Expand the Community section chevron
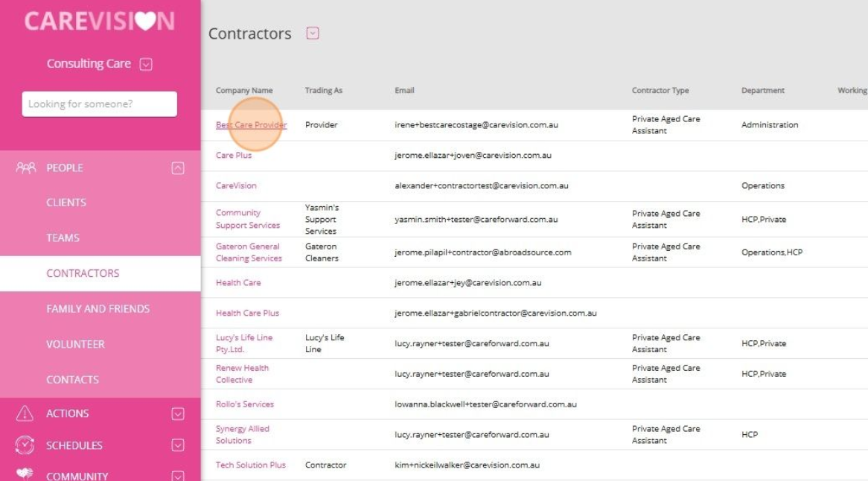Screen dimensions: 868x481 178,476
